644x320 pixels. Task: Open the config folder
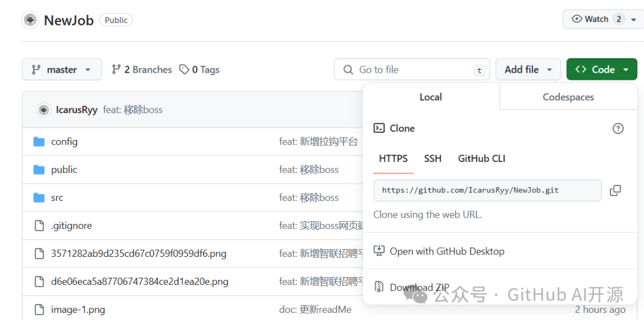coord(64,142)
